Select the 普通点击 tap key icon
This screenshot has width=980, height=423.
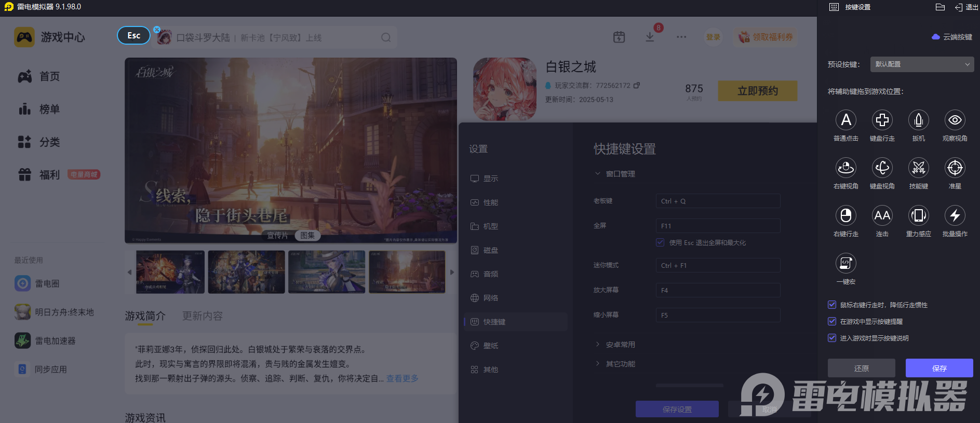pos(846,120)
